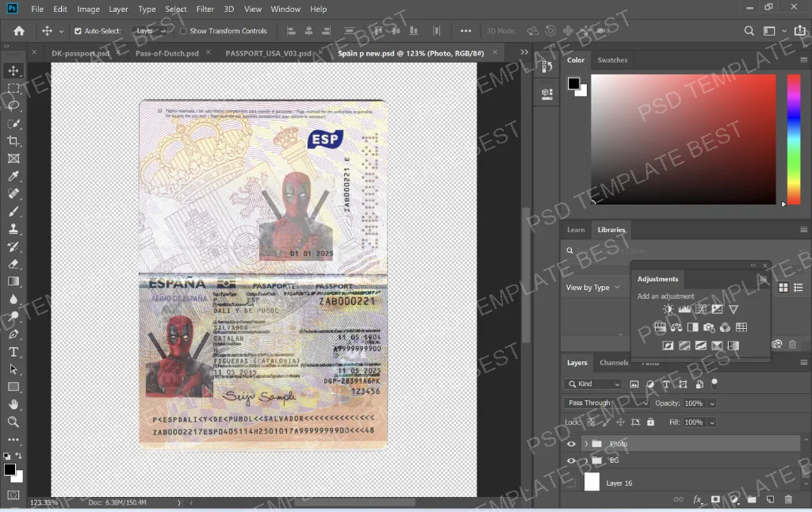
Task: Select the Lasso tool
Action: 13,105
